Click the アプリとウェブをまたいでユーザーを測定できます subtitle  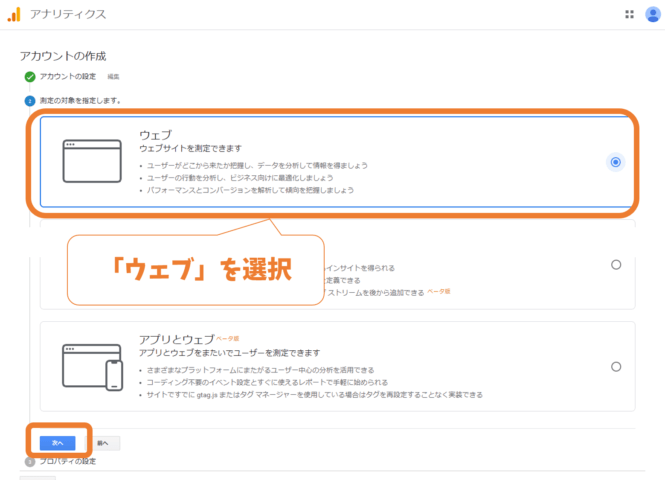[x=229, y=353]
